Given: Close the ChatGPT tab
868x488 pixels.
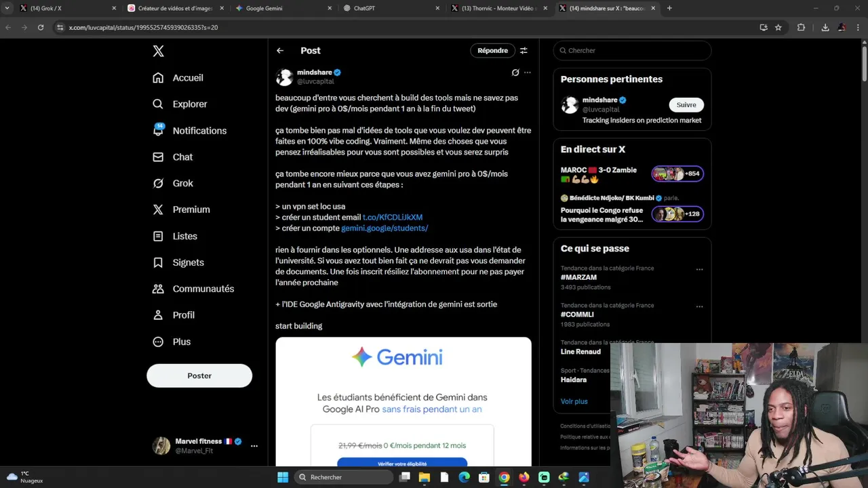Looking at the screenshot, I should 437,8.
